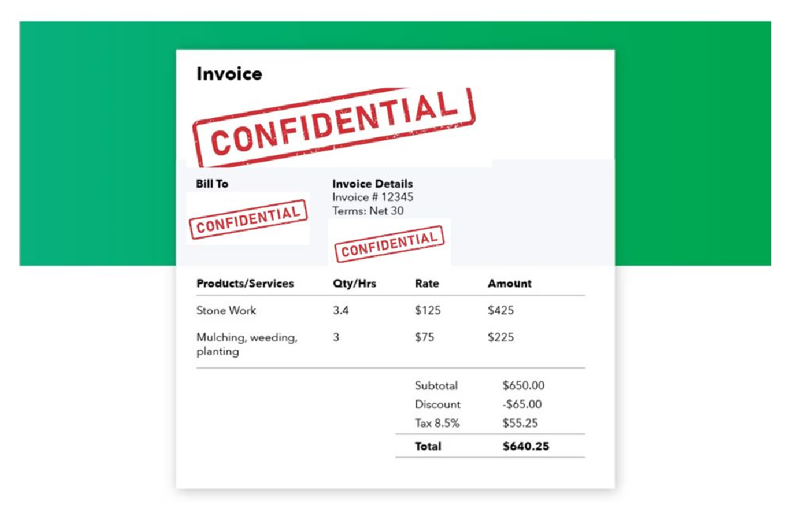The width and height of the screenshot is (790, 532).
Task: Click the Invoice # 12345 text
Action: (373, 197)
